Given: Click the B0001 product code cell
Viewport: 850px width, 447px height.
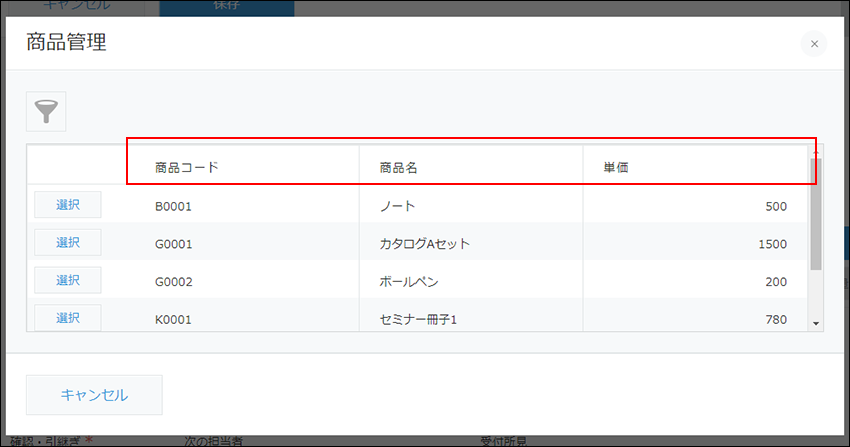Looking at the screenshot, I should (173, 207).
